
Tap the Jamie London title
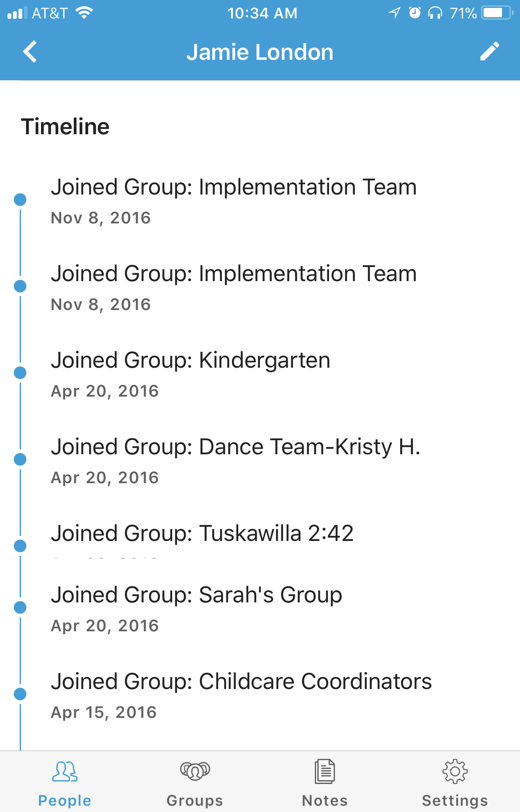(x=260, y=52)
